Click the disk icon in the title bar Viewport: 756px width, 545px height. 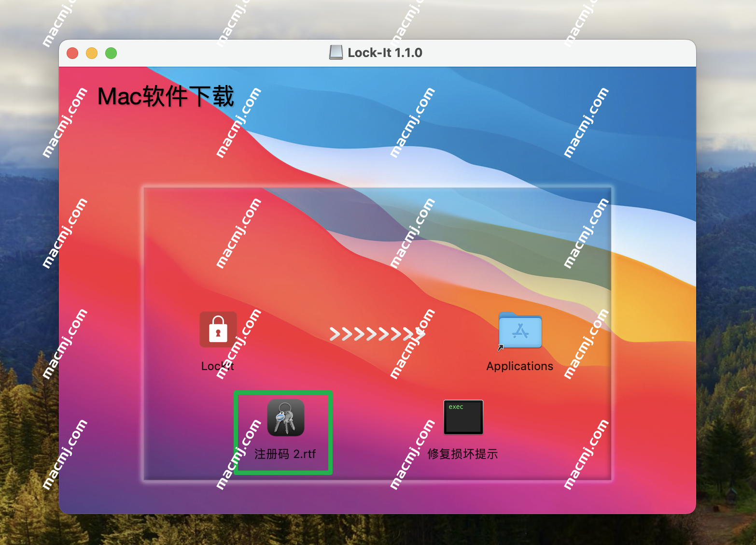point(336,52)
